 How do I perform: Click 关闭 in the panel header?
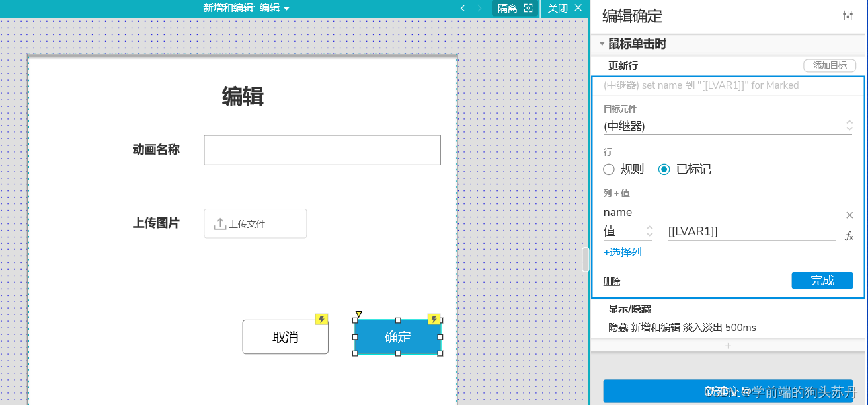click(558, 8)
